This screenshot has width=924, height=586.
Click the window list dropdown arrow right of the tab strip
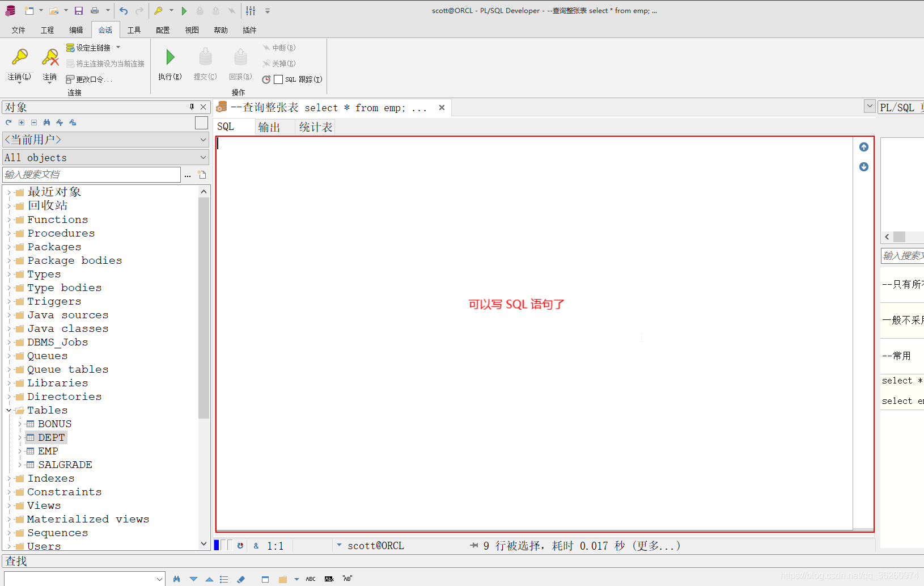[870, 106]
